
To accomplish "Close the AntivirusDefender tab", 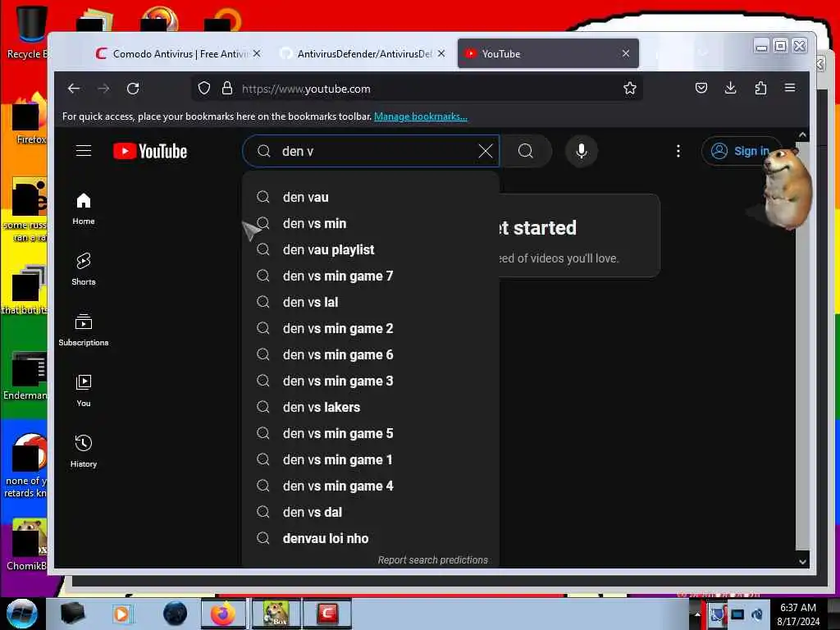I will (x=441, y=53).
